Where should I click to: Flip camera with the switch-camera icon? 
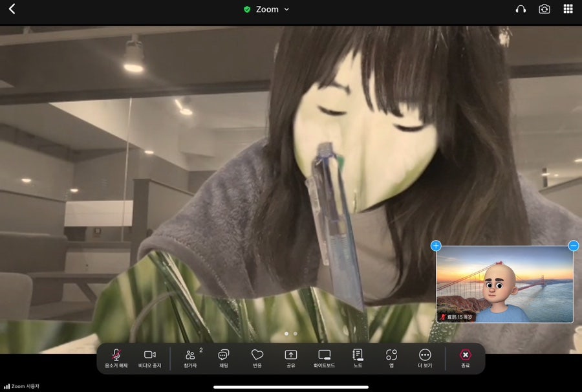click(544, 9)
